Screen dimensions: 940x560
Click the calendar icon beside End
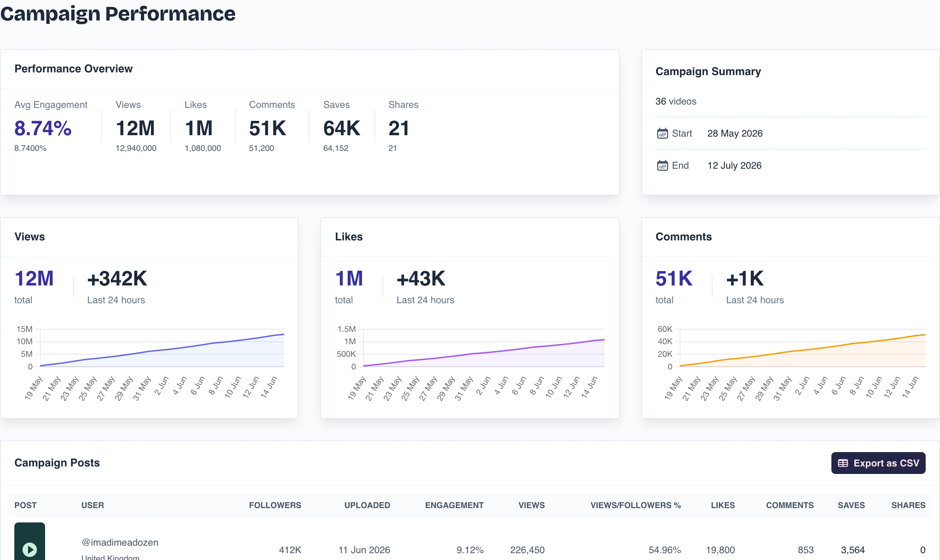point(662,165)
